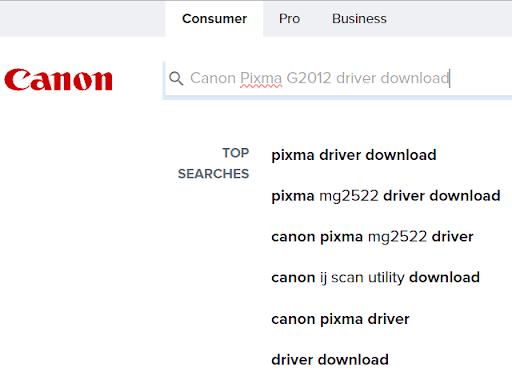Image resolution: width=512 pixels, height=380 pixels.
Task: Focus the search box with G2012 text
Action: pyautogui.click(x=338, y=80)
